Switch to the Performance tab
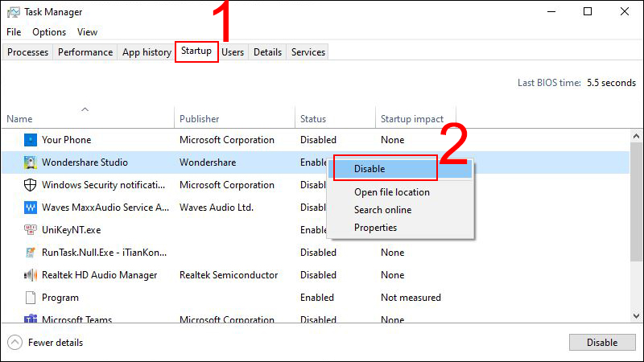Image resolution: width=644 pixels, height=362 pixels. tap(85, 52)
